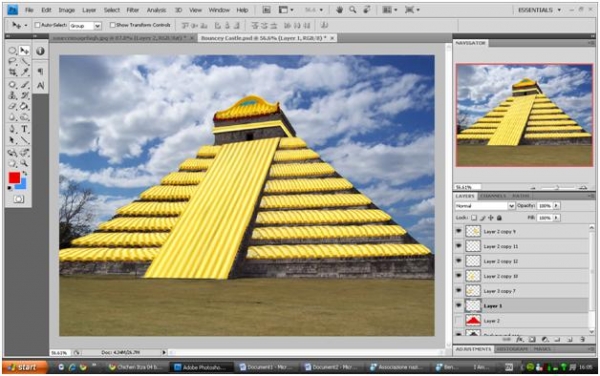Select the Lasso tool
Image resolution: width=600 pixels, height=376 pixels.
[12, 62]
